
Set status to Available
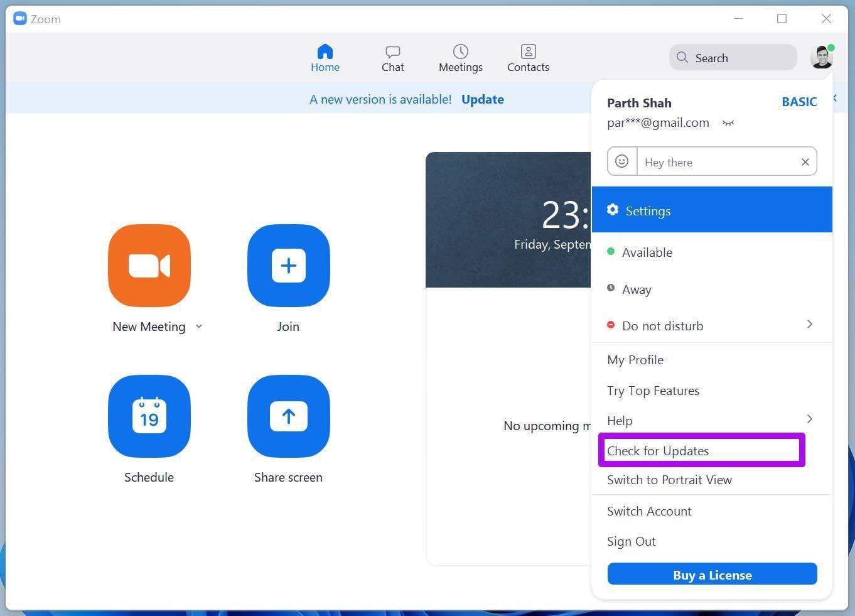click(x=712, y=252)
